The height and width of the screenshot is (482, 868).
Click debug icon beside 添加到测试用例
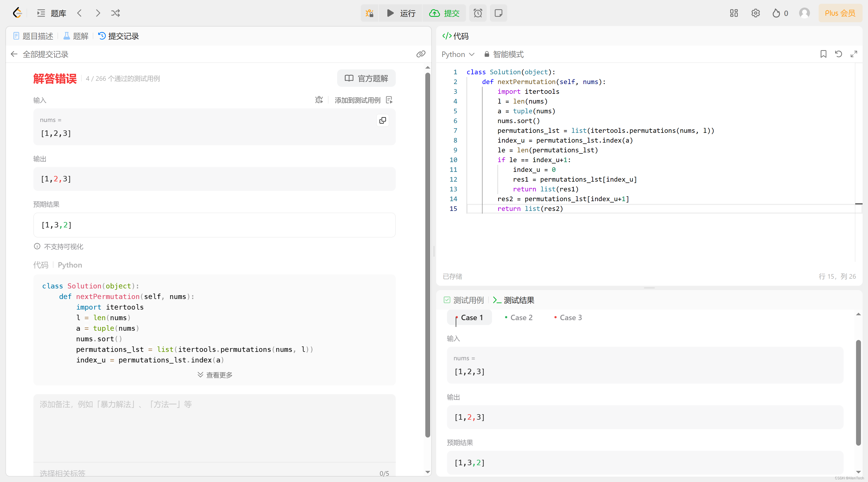(x=319, y=100)
